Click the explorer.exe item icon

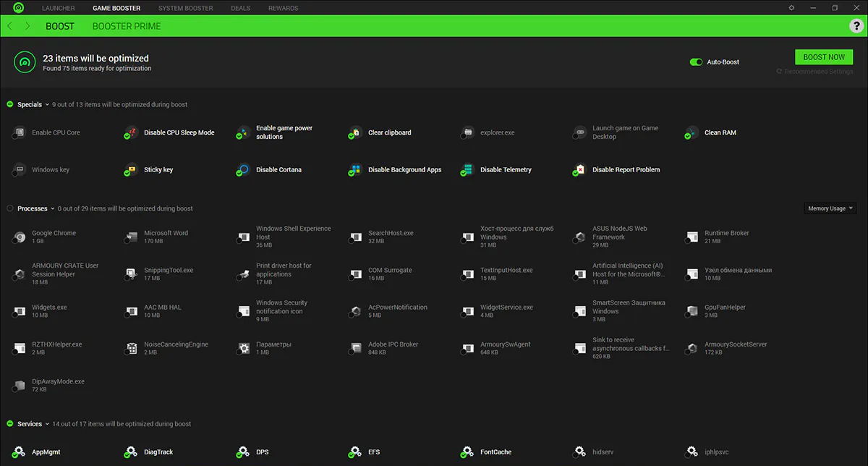(467, 132)
